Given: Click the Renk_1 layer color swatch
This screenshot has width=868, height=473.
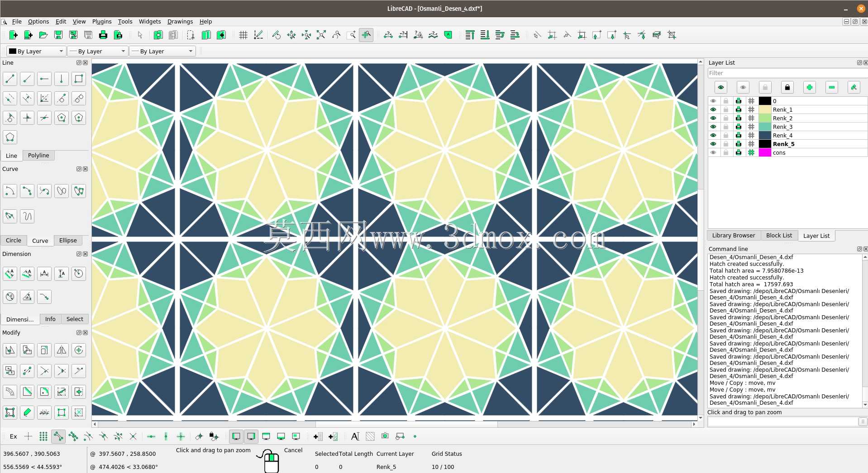Looking at the screenshot, I should (765, 109).
